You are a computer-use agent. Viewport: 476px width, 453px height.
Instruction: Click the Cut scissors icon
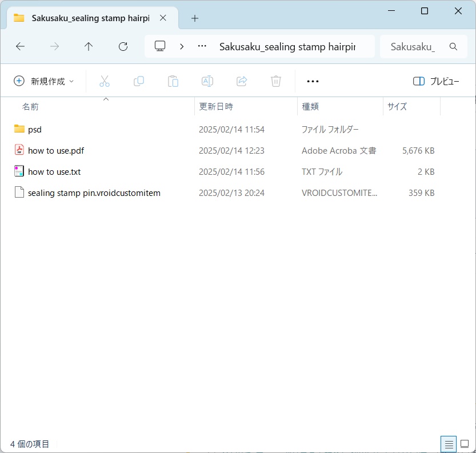click(105, 81)
